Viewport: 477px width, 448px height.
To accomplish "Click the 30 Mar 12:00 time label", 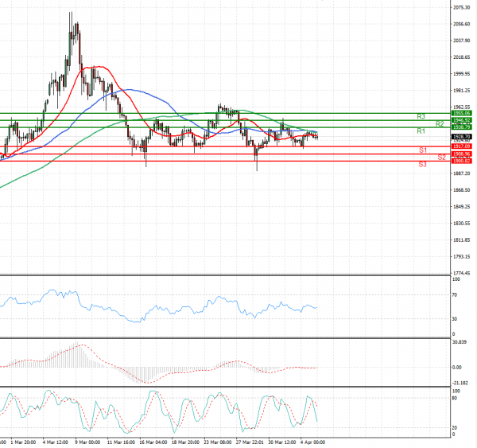I will pos(281,442).
